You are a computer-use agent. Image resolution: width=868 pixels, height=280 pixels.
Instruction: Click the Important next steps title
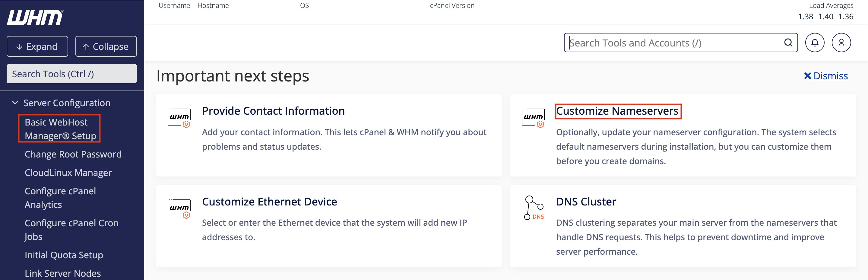(233, 76)
